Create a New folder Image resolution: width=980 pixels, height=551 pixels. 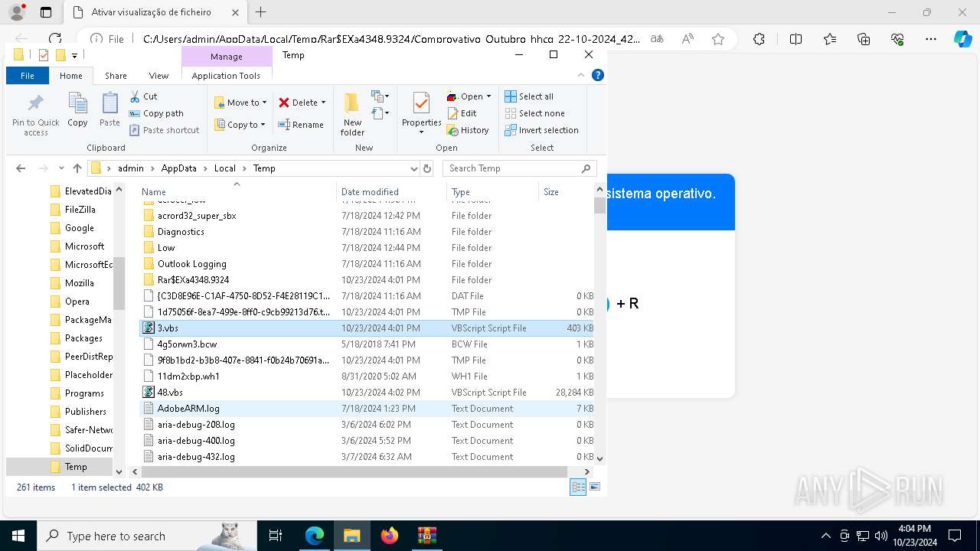pyautogui.click(x=352, y=115)
